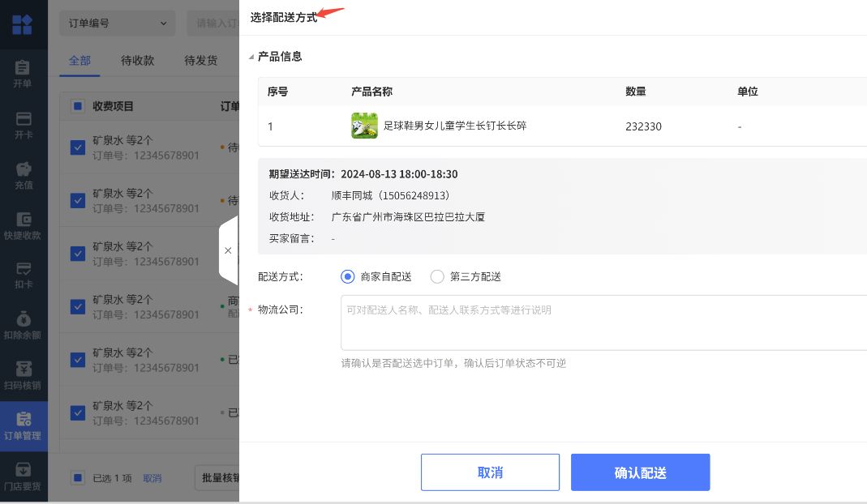Click the 产品名称 column header
Viewport: 867px width, 504px height.
pos(371,92)
